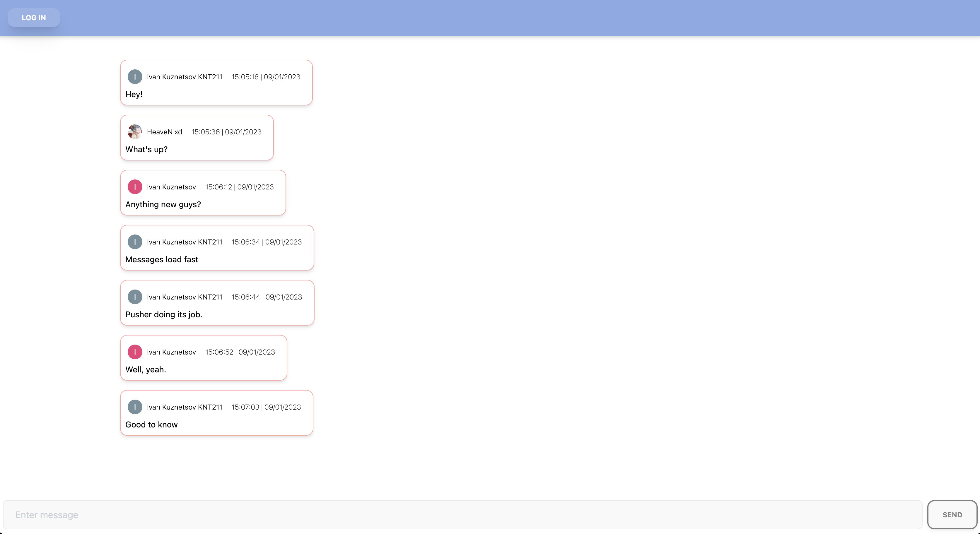This screenshot has width=980, height=534.
Task: Open HeaveN xd's profile picture avatar
Action: click(135, 132)
